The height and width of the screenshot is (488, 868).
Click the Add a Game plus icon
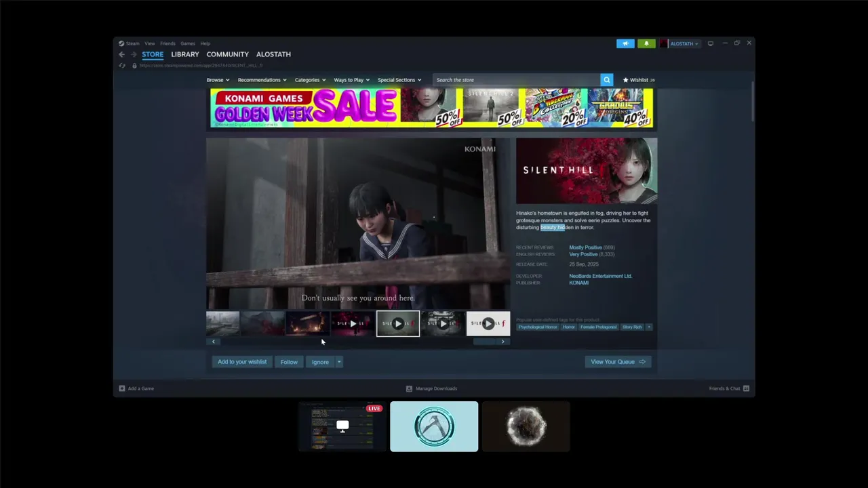click(x=122, y=388)
